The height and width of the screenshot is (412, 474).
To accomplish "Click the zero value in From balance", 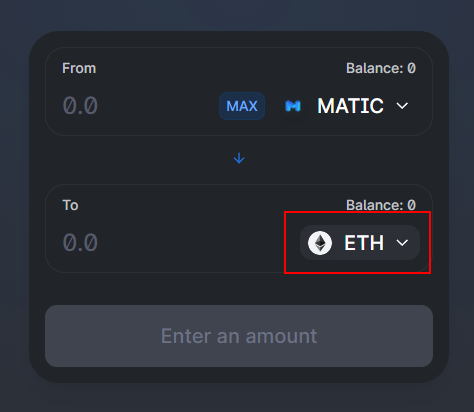I will click(x=411, y=68).
